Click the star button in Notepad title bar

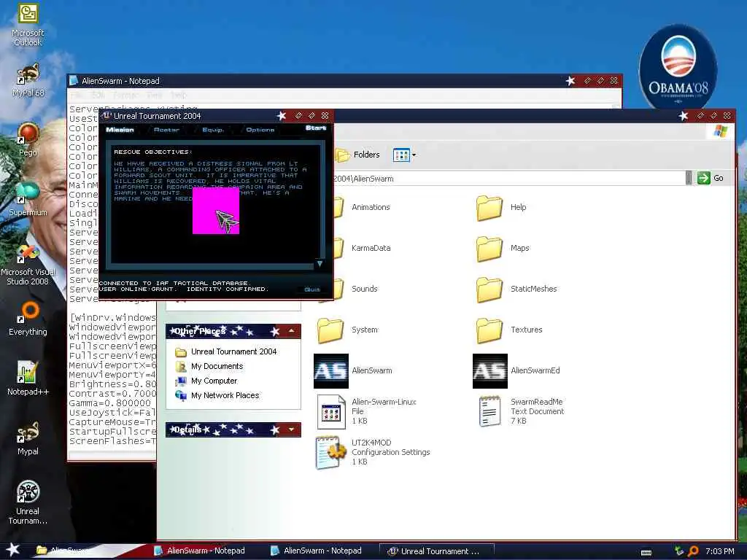[x=570, y=81]
